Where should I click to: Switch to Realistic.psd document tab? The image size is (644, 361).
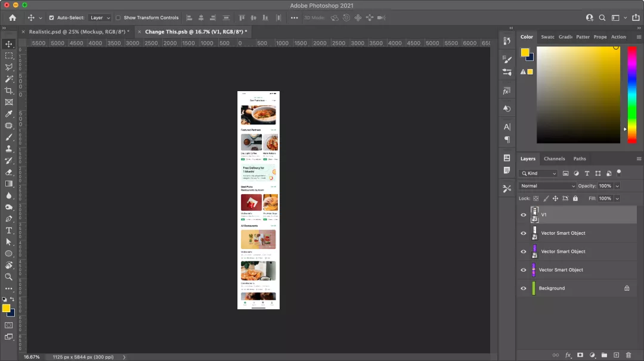pos(79,32)
